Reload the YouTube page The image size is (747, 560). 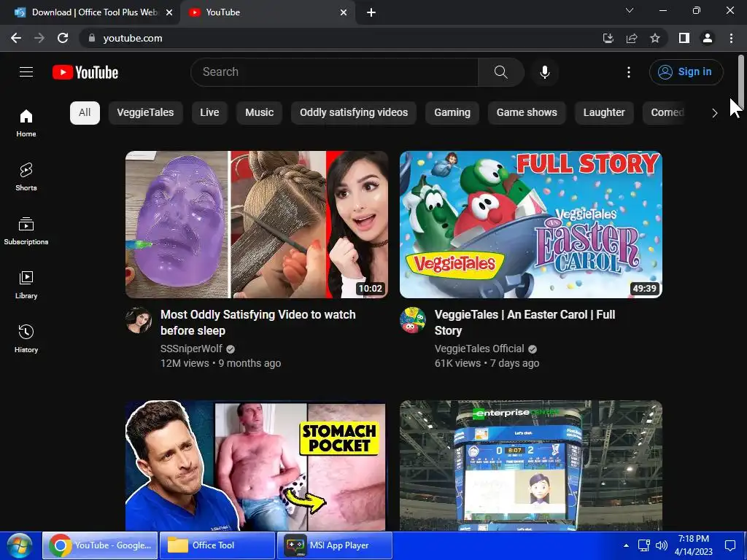pos(63,38)
